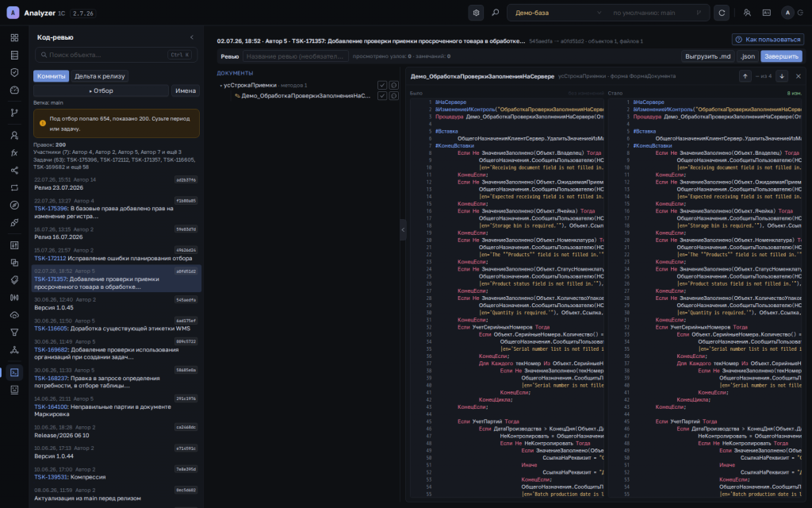Select the Версия 1.0.44 commit

116,452
